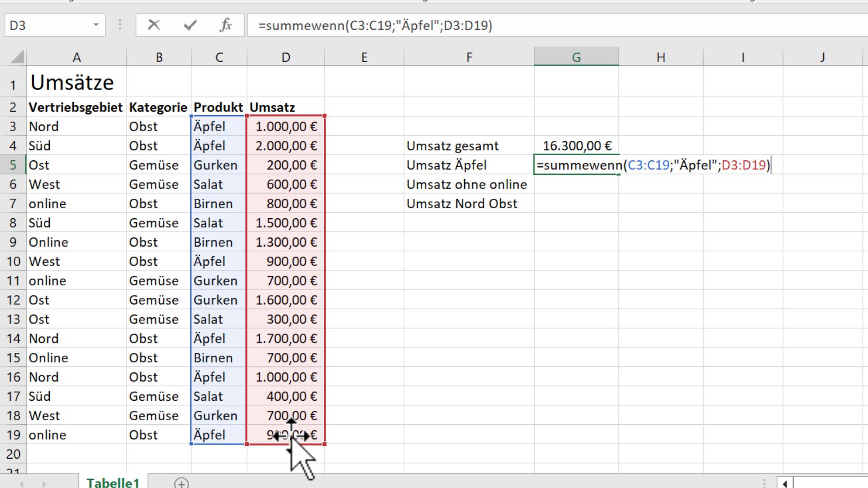Viewport: 868px width, 488px height.
Task: Select column D header
Action: tap(285, 57)
